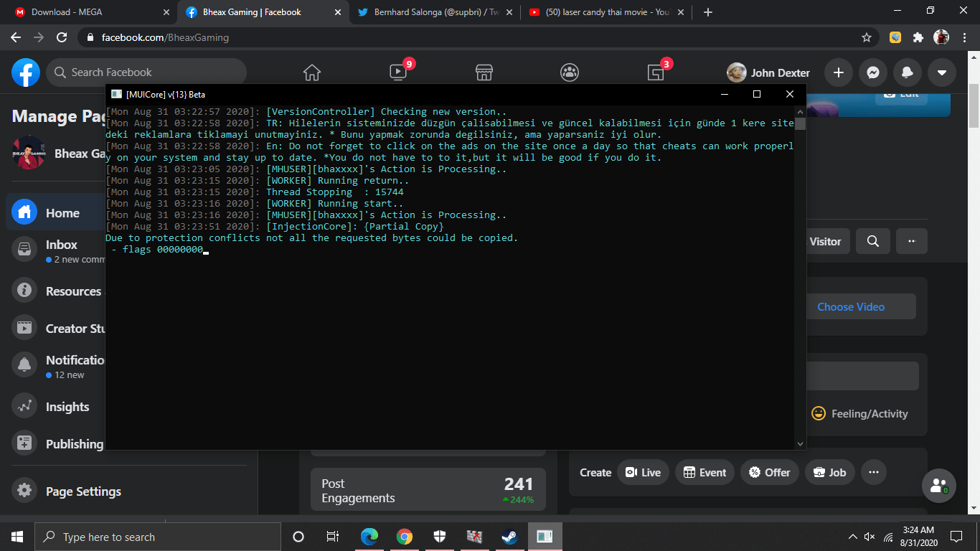Open the Marketplace icon
The height and width of the screenshot is (551, 980).
484,72
